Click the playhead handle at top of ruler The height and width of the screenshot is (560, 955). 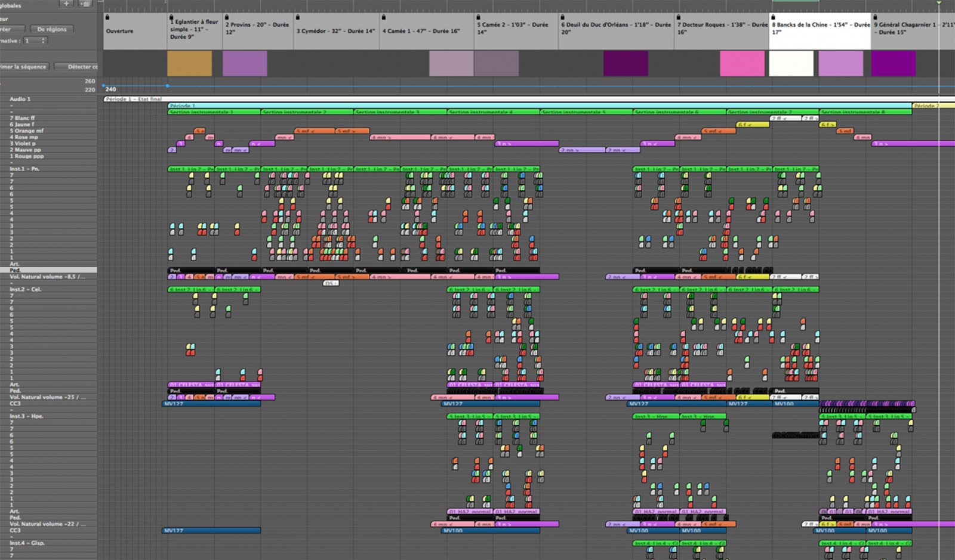tap(939, 3)
